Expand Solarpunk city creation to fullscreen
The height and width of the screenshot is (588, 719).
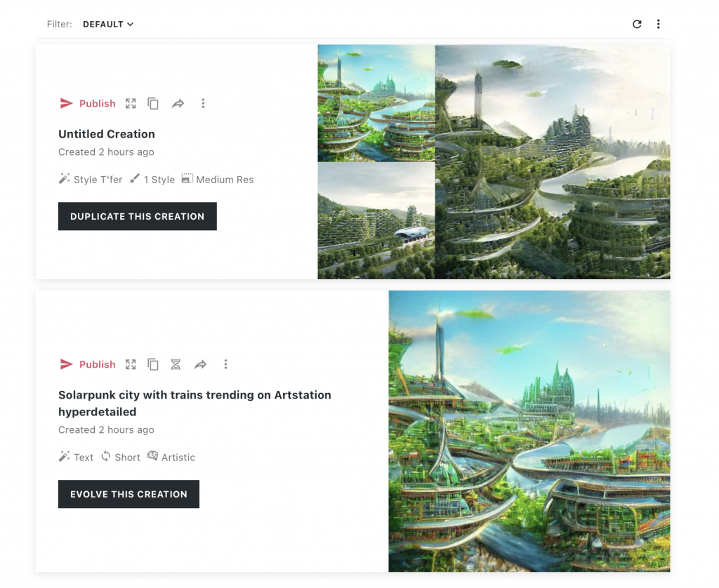coord(131,364)
